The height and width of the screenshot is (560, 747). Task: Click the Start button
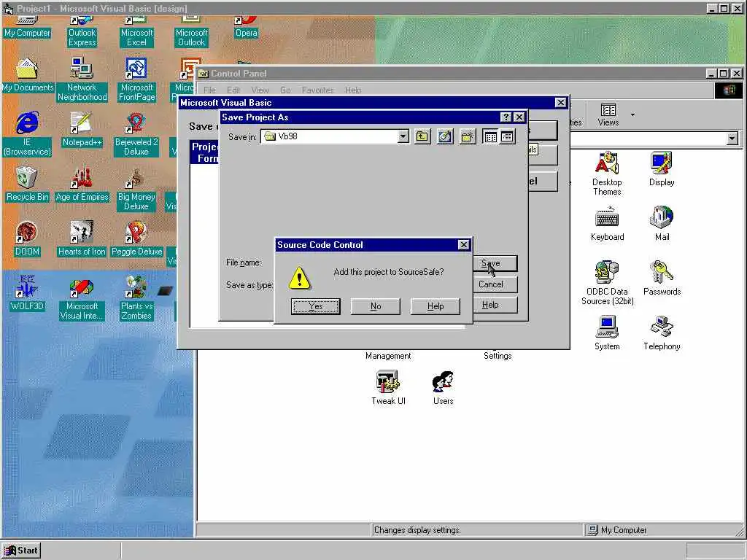click(21, 551)
